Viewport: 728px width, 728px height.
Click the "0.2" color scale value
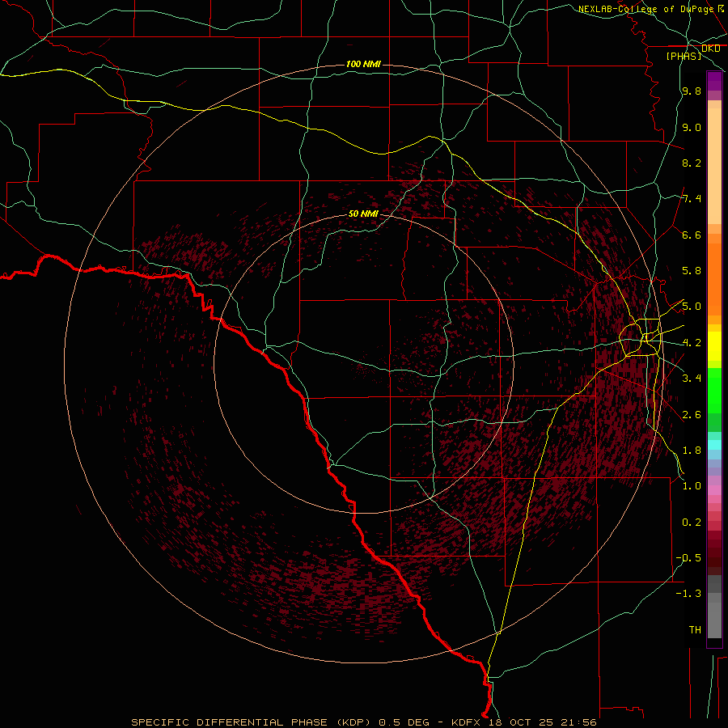pyautogui.click(x=692, y=523)
